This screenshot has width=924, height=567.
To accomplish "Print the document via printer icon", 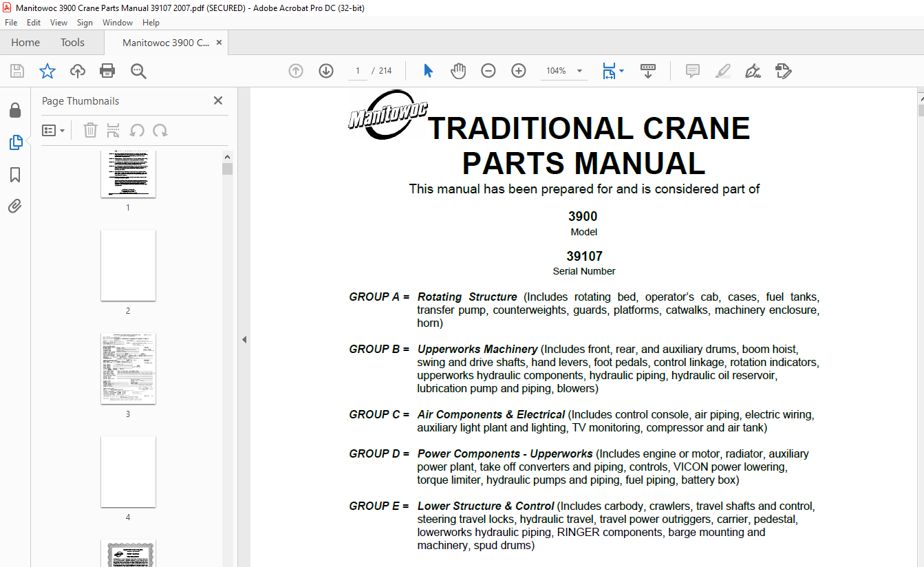I will [x=107, y=71].
